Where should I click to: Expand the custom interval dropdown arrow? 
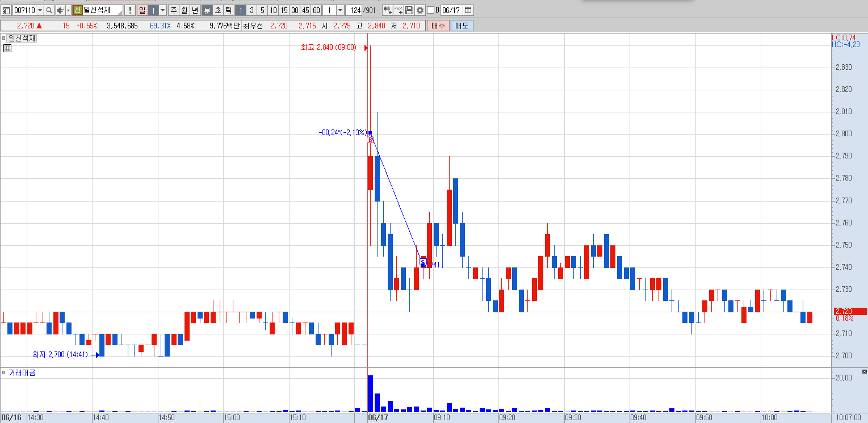(x=340, y=10)
